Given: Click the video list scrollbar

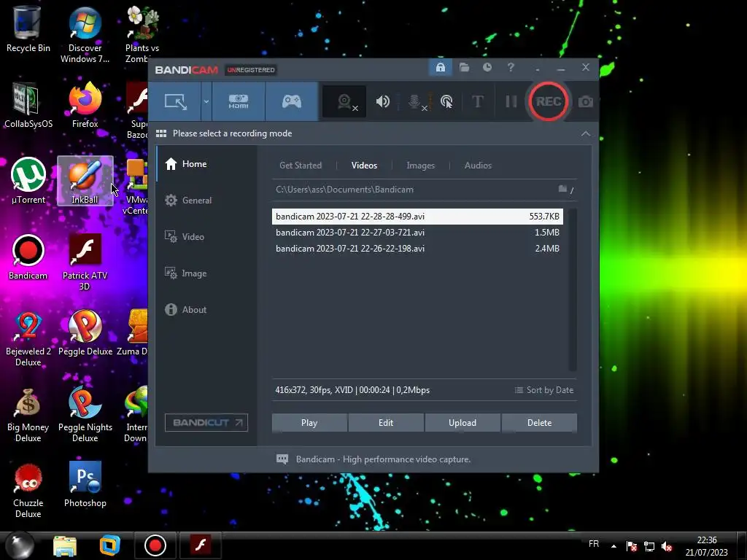Looking at the screenshot, I should point(573,289).
